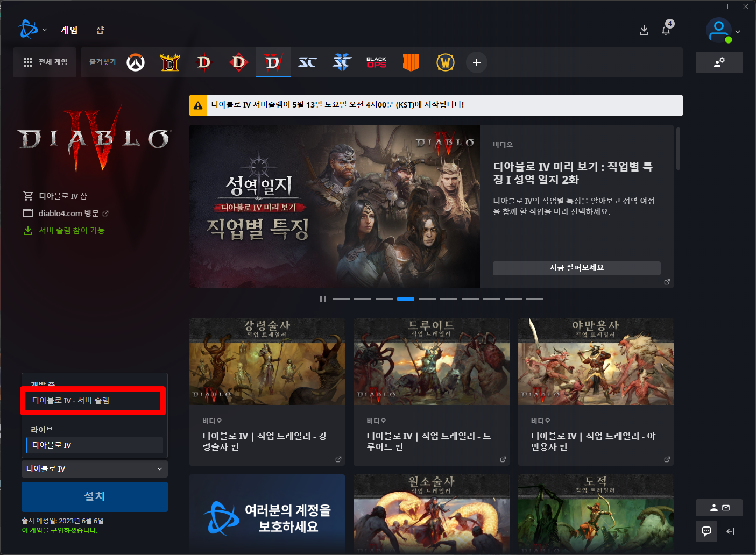Open the featured video's external link icon
This screenshot has width=756, height=555.
[x=667, y=282]
